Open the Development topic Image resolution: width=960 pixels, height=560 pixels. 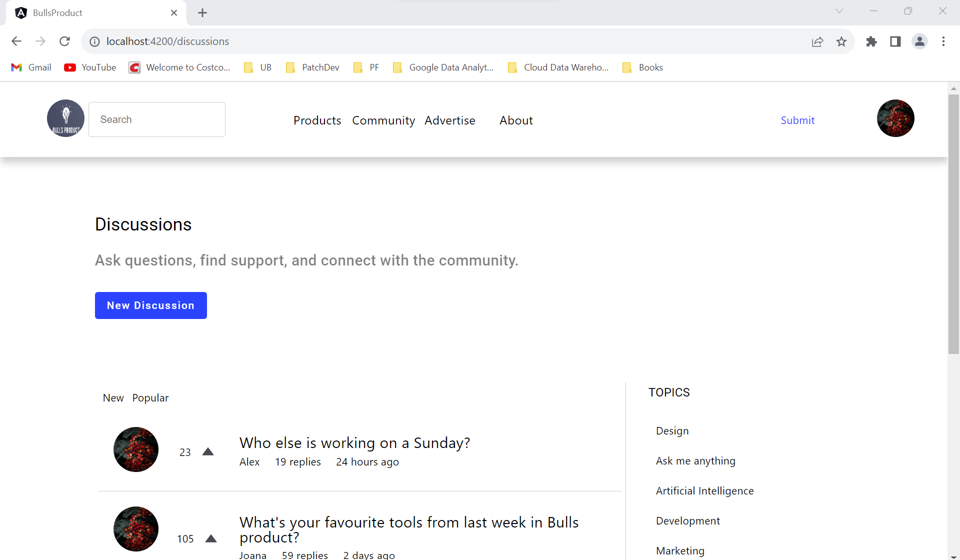(687, 520)
